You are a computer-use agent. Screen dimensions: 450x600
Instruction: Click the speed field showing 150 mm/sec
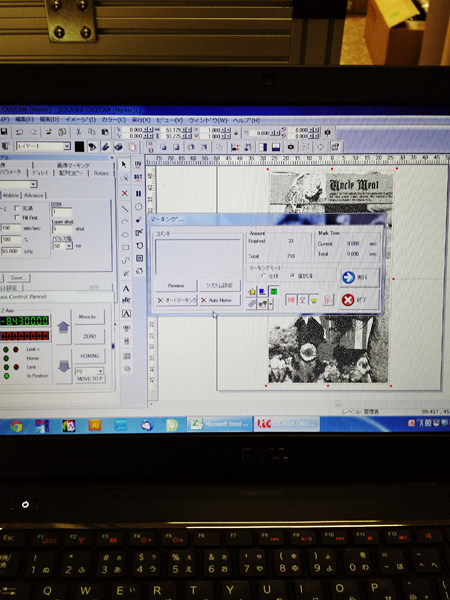tap(11, 228)
